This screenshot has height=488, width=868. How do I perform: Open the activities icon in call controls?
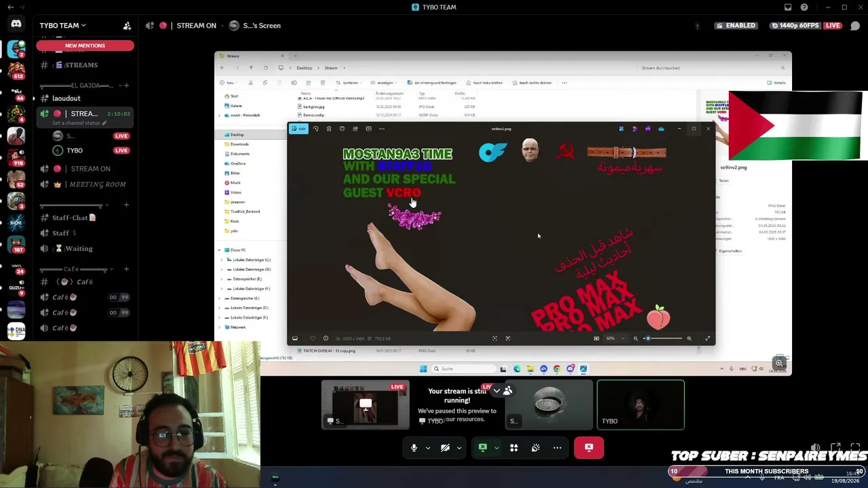[514, 447]
